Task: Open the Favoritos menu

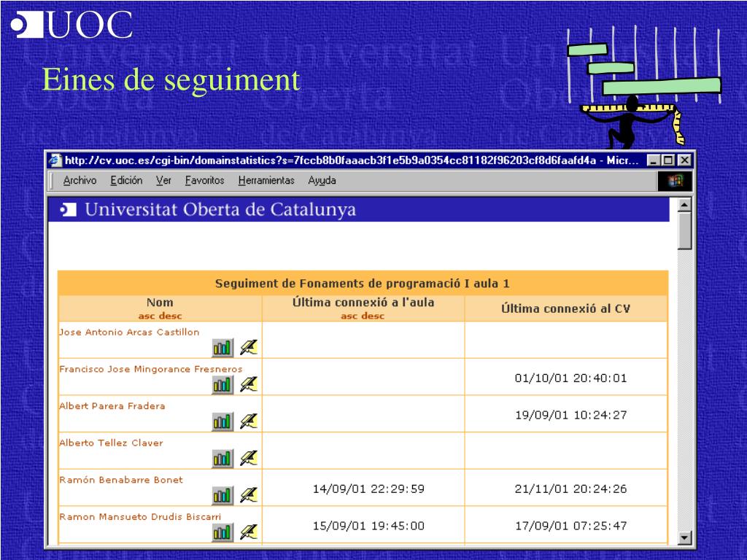Action: 204,181
